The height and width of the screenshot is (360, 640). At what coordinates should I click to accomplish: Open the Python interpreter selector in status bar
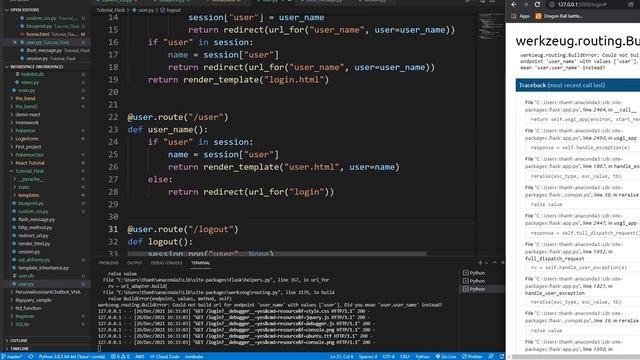(x=71, y=357)
